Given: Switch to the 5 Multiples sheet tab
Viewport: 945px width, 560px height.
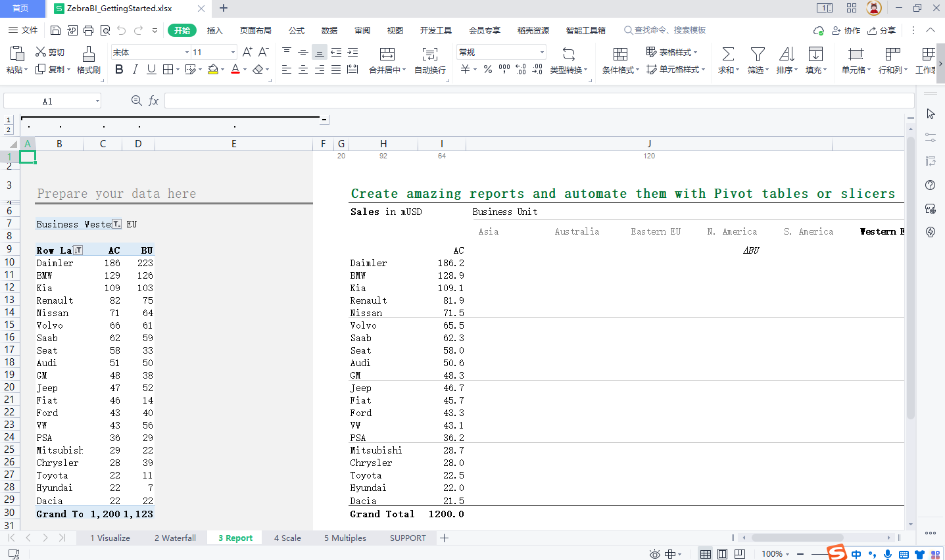Looking at the screenshot, I should click(x=345, y=538).
